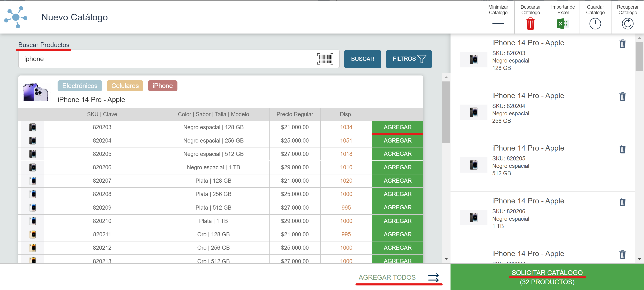Select the Electrónicos category tag
The width and height of the screenshot is (644, 290).
click(x=80, y=86)
